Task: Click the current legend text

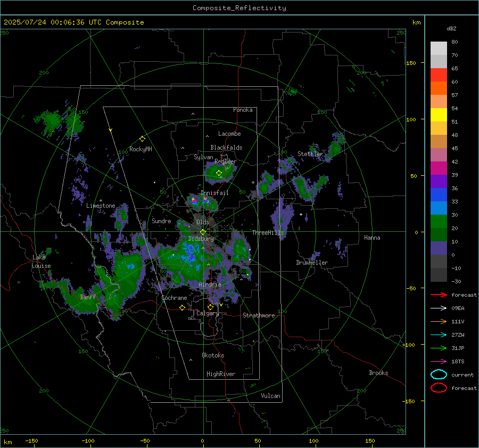Action: point(463,374)
